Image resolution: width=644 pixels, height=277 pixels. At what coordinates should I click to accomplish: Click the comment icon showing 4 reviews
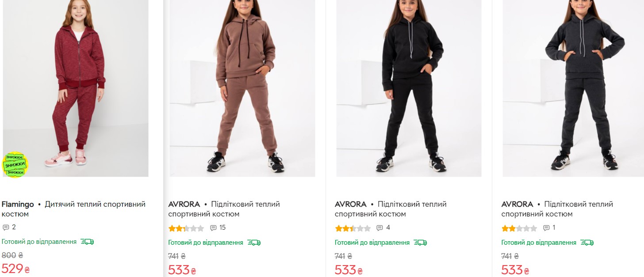click(379, 228)
